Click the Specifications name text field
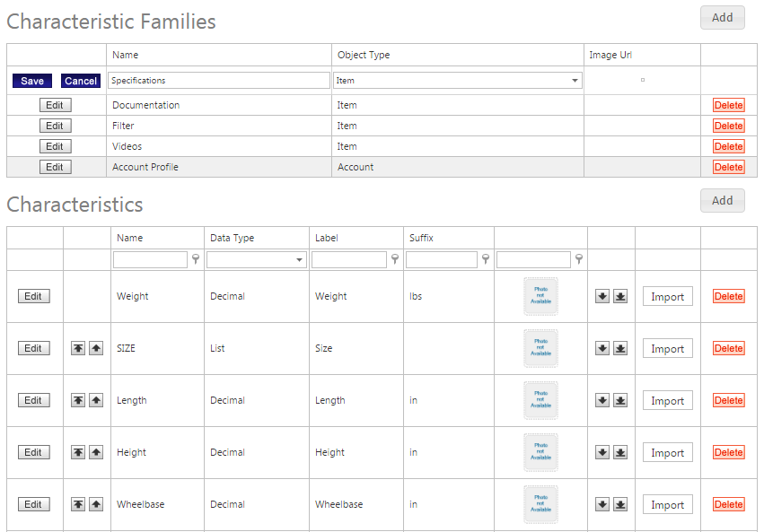Image resolution: width=764 pixels, height=532 pixels. click(219, 81)
